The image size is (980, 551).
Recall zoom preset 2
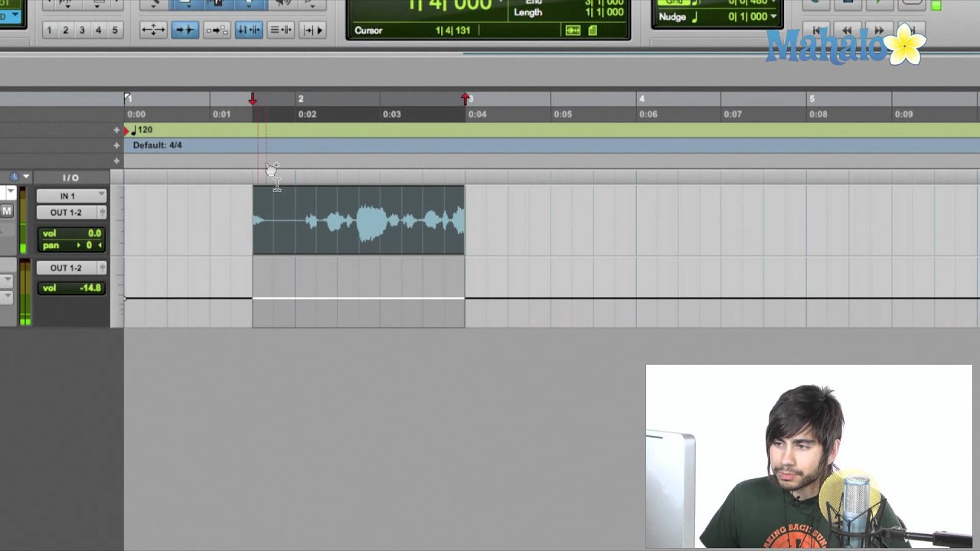(65, 31)
